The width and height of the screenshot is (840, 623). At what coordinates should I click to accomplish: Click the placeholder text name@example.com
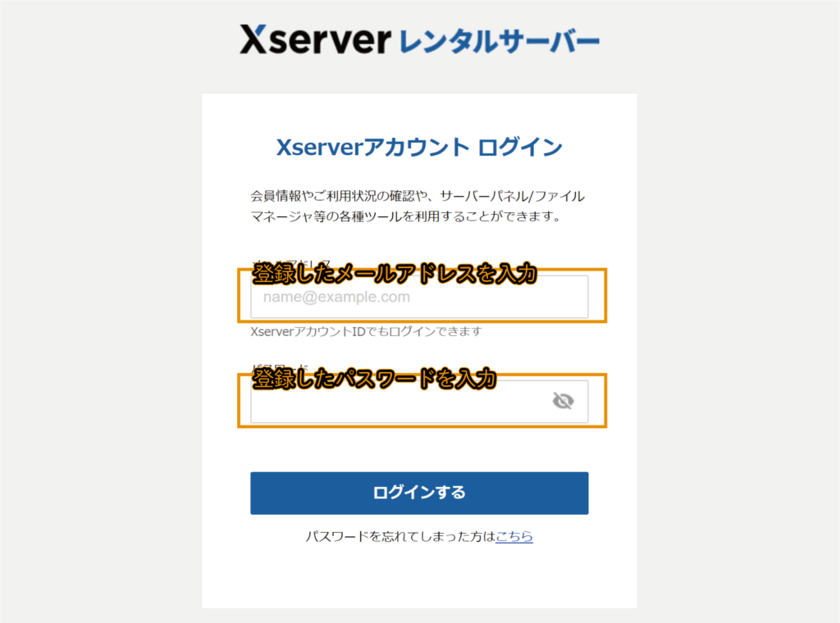tap(336, 297)
